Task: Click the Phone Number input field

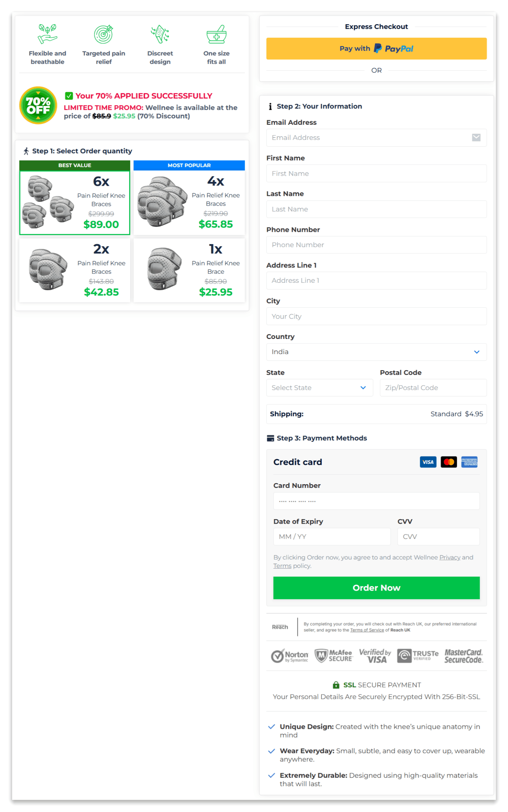Action: 376,245
